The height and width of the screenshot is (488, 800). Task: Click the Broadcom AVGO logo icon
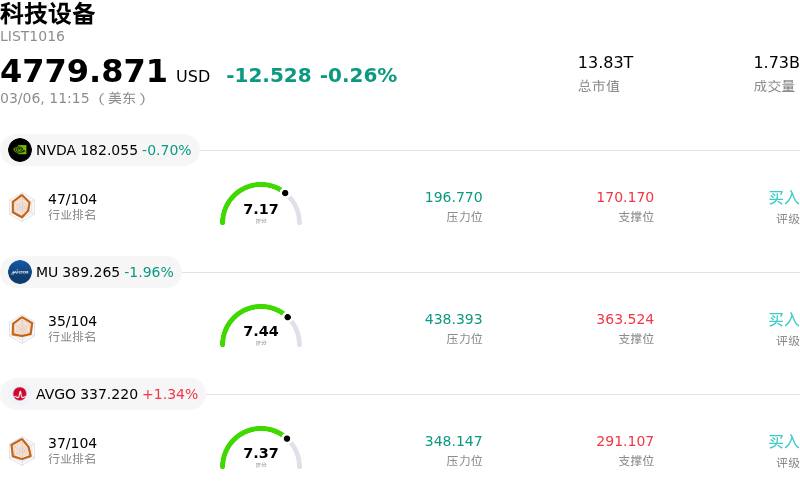point(20,394)
